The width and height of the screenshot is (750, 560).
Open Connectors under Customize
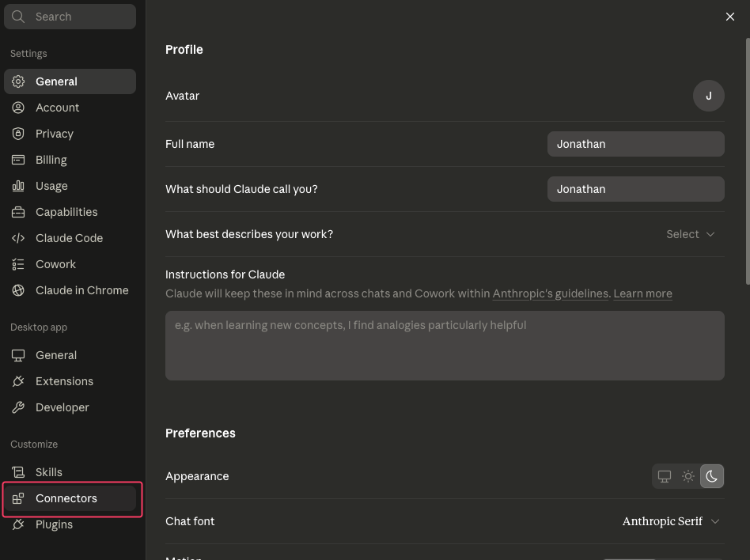70,498
